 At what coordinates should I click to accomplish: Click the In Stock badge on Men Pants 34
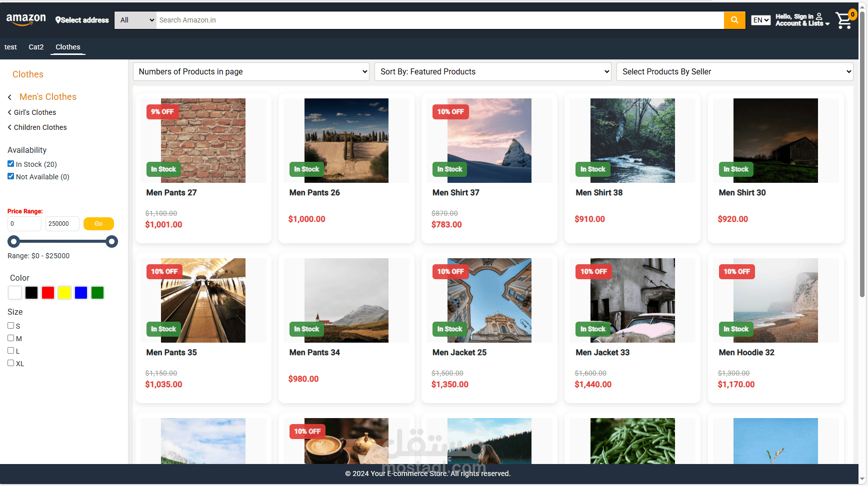click(x=306, y=329)
